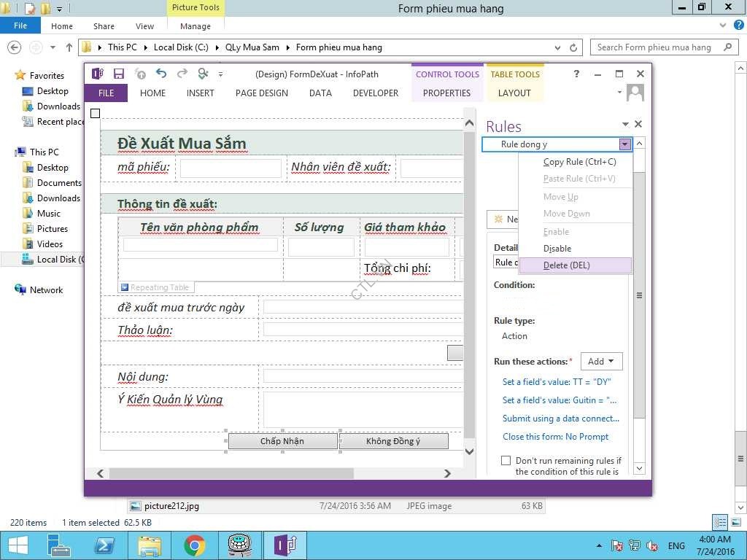Open the 'Close this form: No Prompt' action
747x560 pixels.
(555, 437)
